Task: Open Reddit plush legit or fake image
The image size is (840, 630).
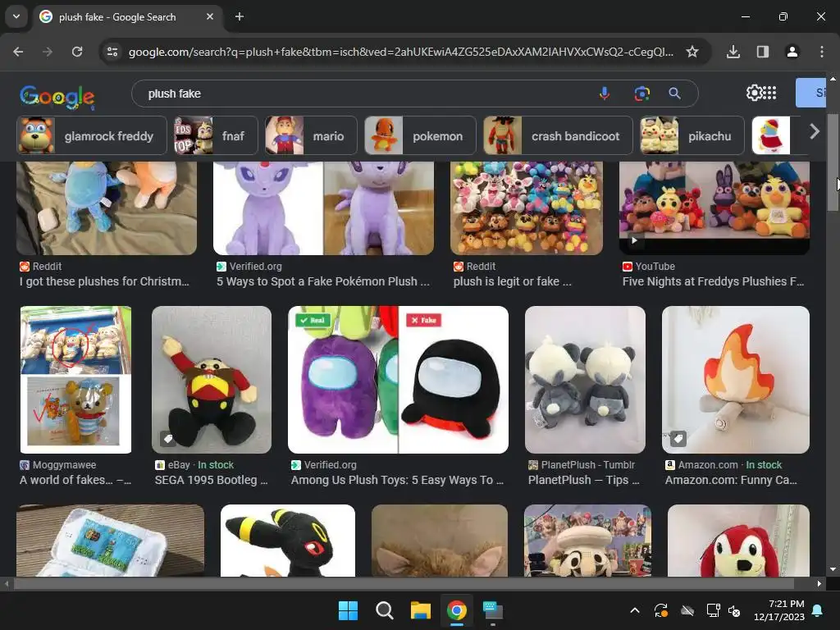Action: (x=527, y=208)
